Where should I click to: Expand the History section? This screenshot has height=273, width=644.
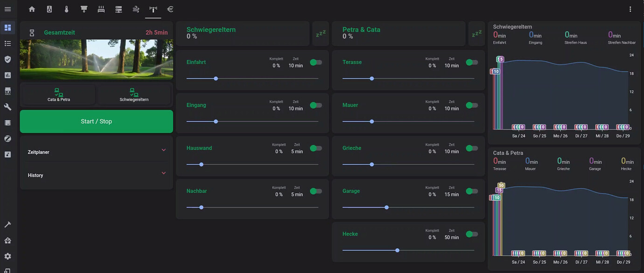pyautogui.click(x=96, y=175)
